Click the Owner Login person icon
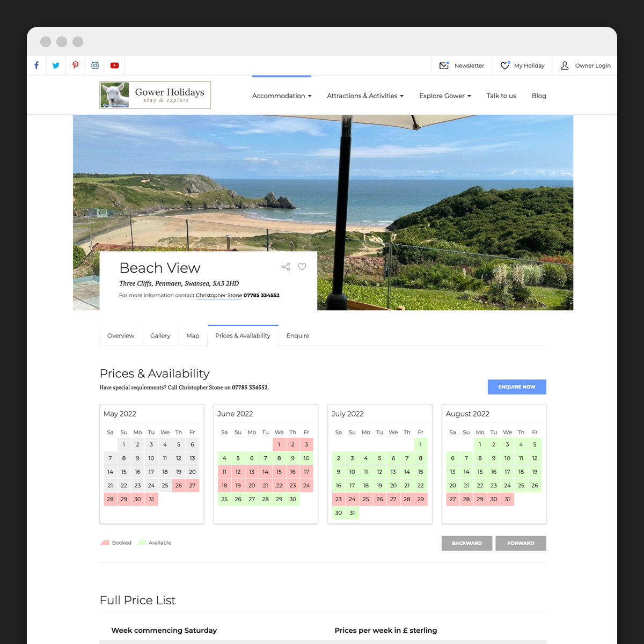The image size is (644, 644). pyautogui.click(x=565, y=65)
